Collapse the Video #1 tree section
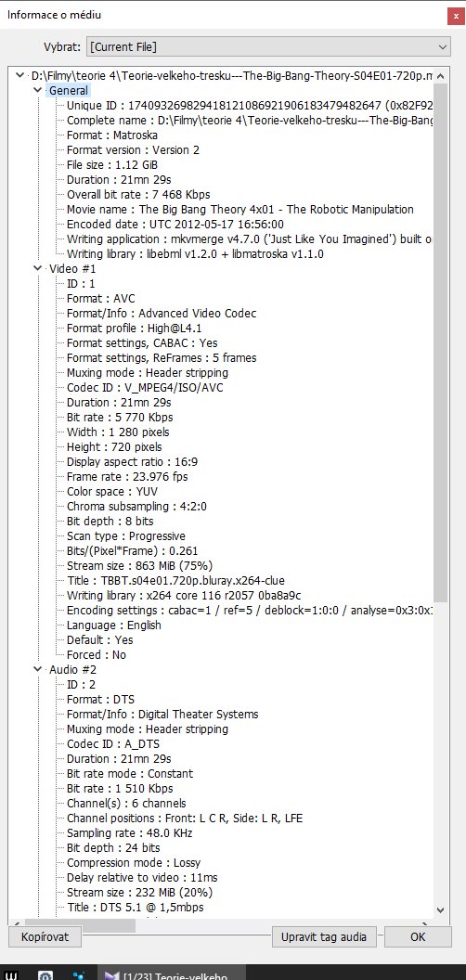 click(37, 269)
